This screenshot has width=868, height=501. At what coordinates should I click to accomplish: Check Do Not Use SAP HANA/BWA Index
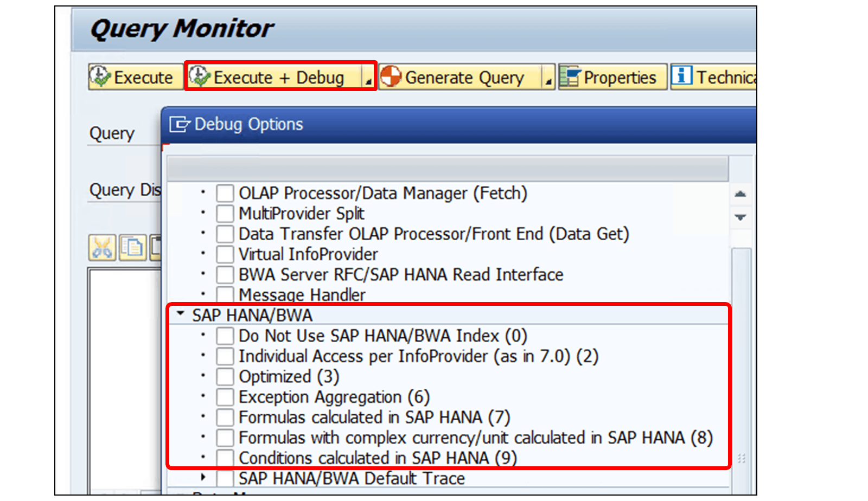[x=225, y=336]
